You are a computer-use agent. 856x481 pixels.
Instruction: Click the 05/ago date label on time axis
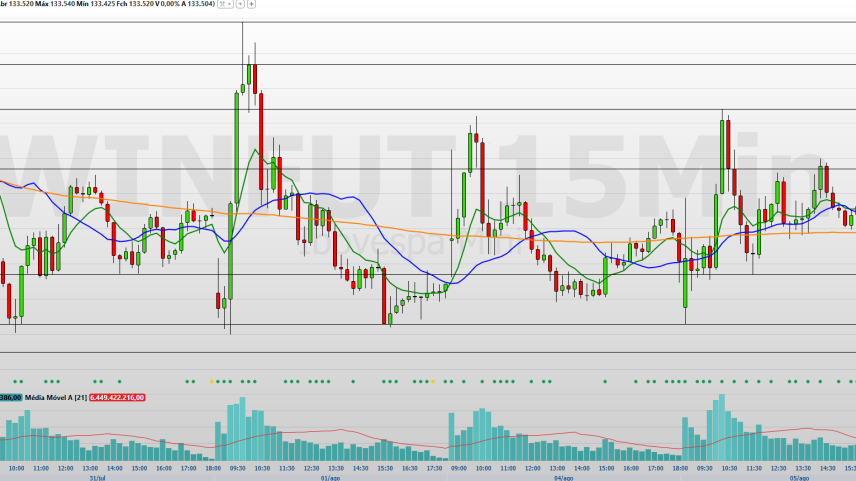click(x=799, y=478)
